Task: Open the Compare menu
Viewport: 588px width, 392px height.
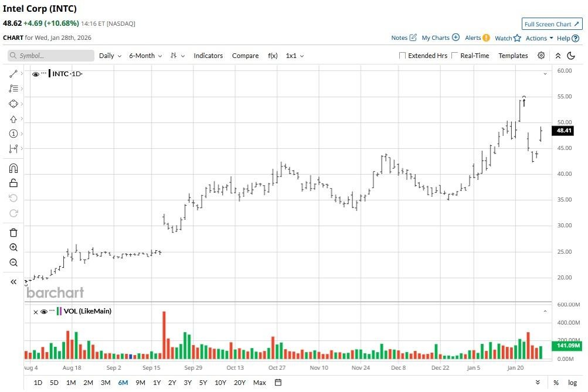Action: coord(245,56)
